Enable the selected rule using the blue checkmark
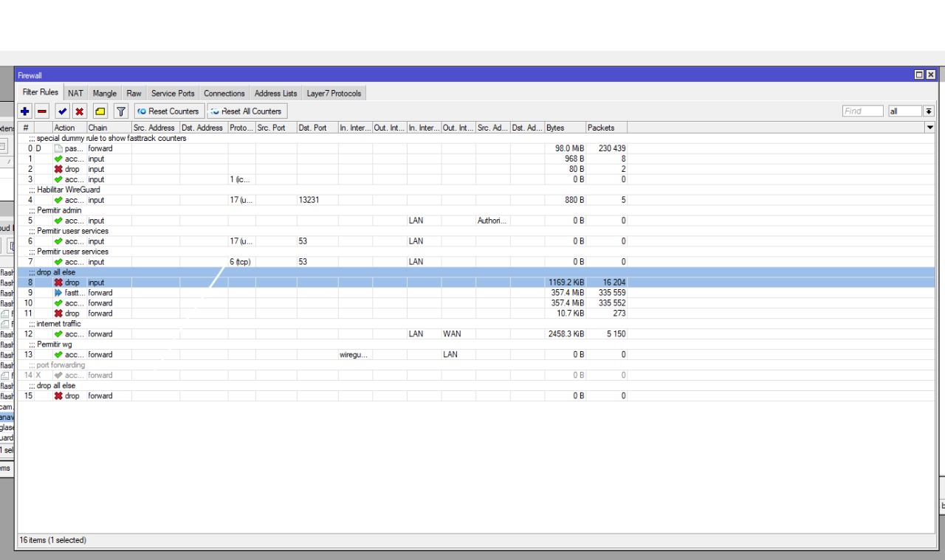Screen dimensions: 945x560 click(x=63, y=111)
